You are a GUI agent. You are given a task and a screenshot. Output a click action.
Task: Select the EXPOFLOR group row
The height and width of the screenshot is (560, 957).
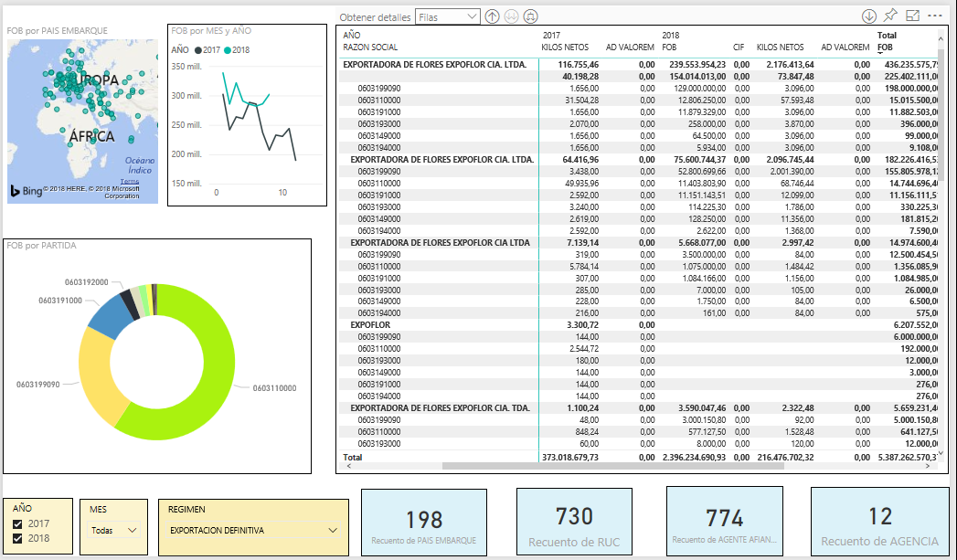click(x=370, y=325)
